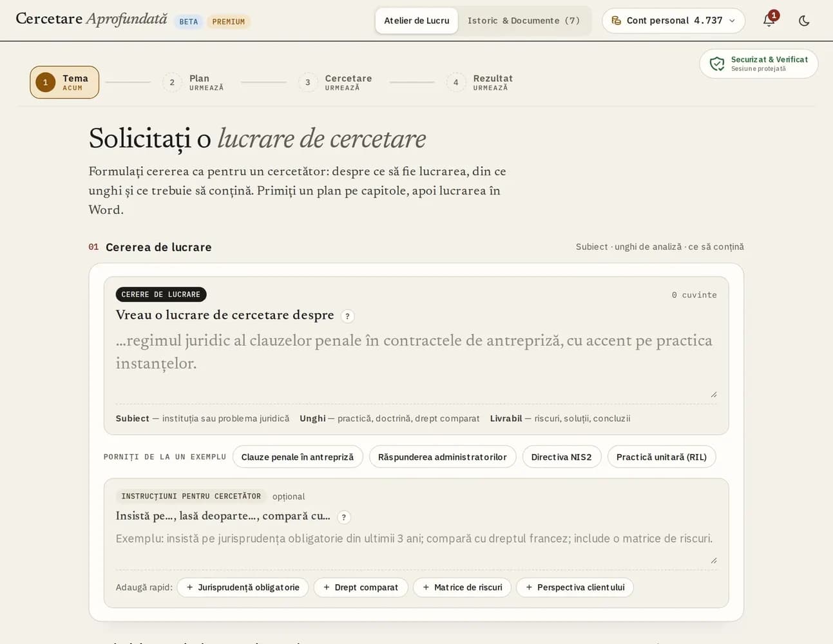833x644 pixels.
Task: Add Matrice de riscuri quick instruction
Action: coord(463,587)
